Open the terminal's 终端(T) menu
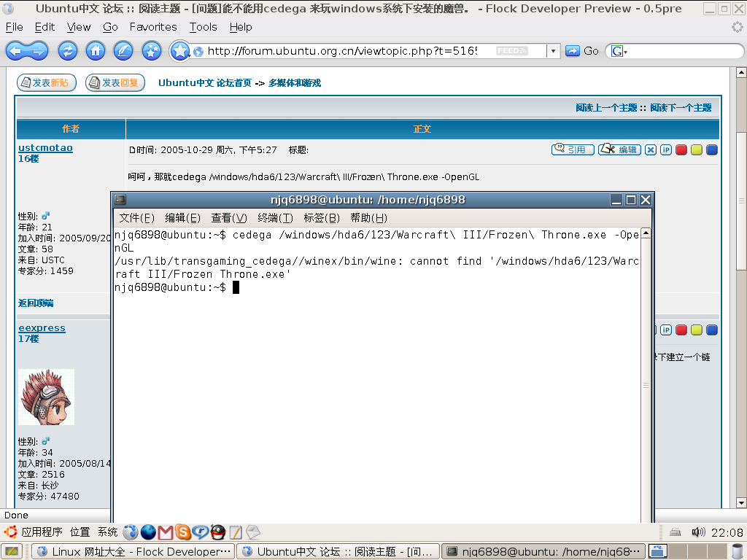The width and height of the screenshot is (747, 560). pos(275,218)
